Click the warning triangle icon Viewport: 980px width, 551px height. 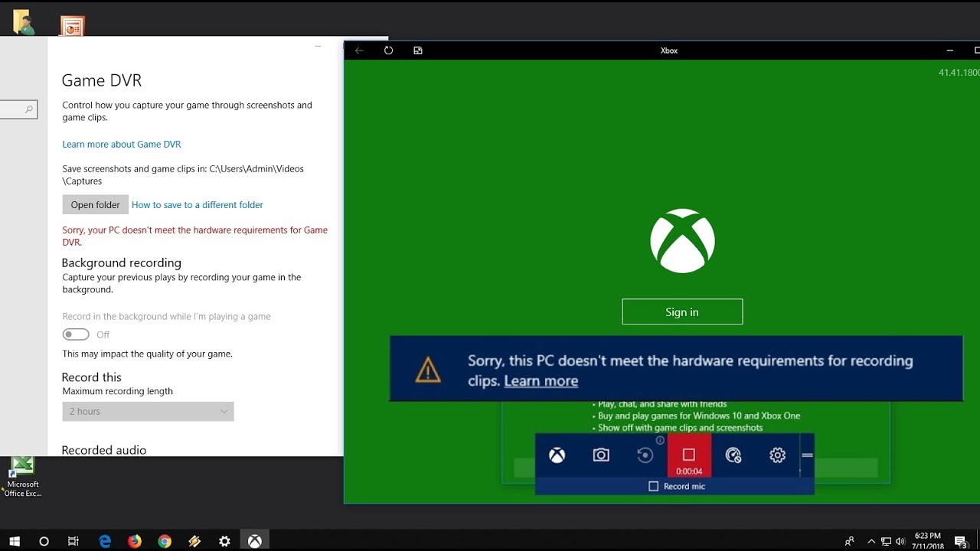[x=428, y=370]
